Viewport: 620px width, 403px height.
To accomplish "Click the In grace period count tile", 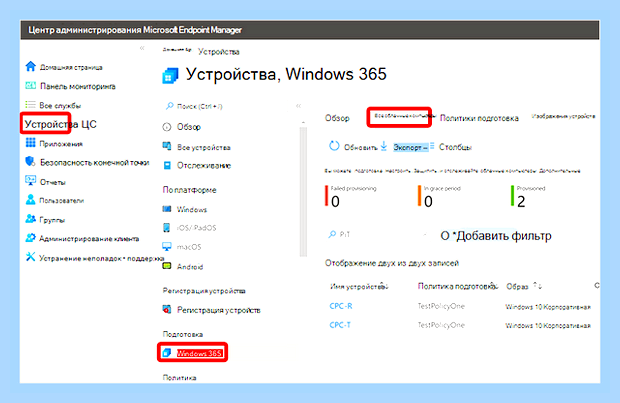I will coord(439,196).
